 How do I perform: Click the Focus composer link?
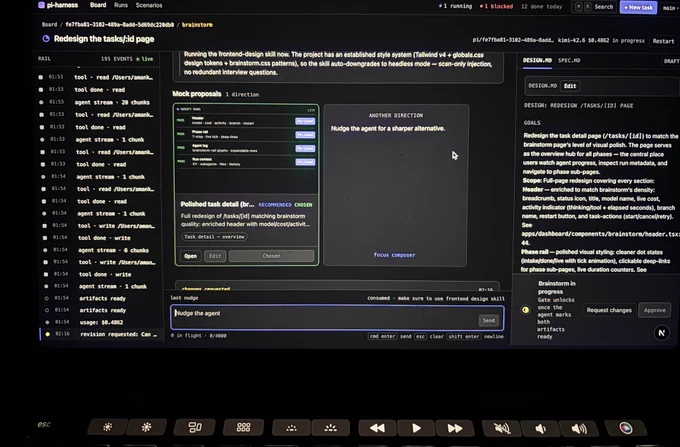[x=394, y=255]
